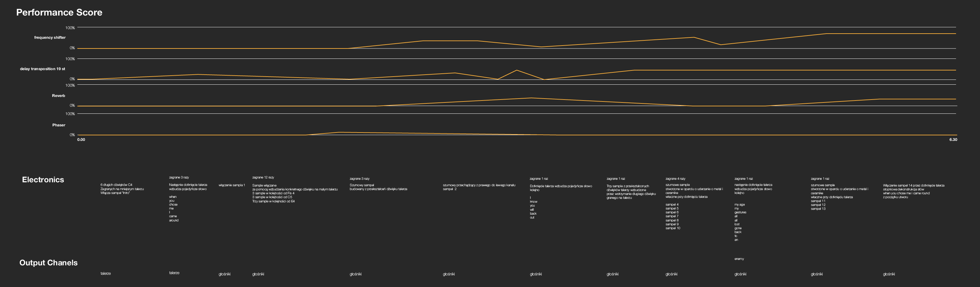This screenshot has height=287, width=980.
Task: Click "budowany z przekształceń dźwięku talerza"
Action: tap(379, 189)
